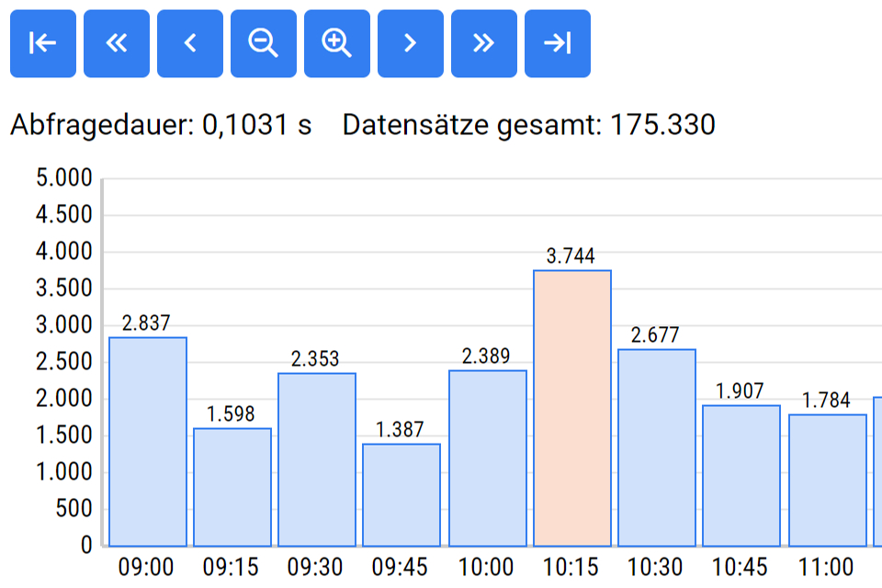This screenshot has width=882, height=588.
Task: Select the highlighted 10:15 bar
Action: pyautogui.click(x=571, y=409)
